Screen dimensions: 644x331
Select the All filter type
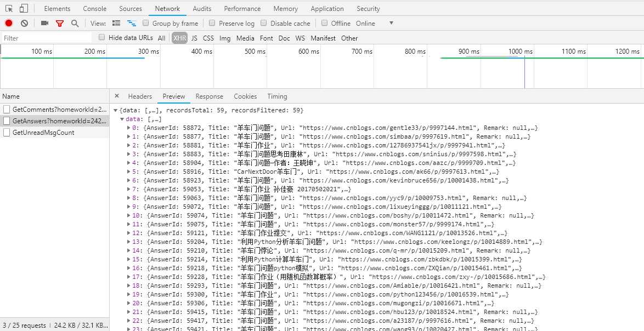tap(161, 38)
